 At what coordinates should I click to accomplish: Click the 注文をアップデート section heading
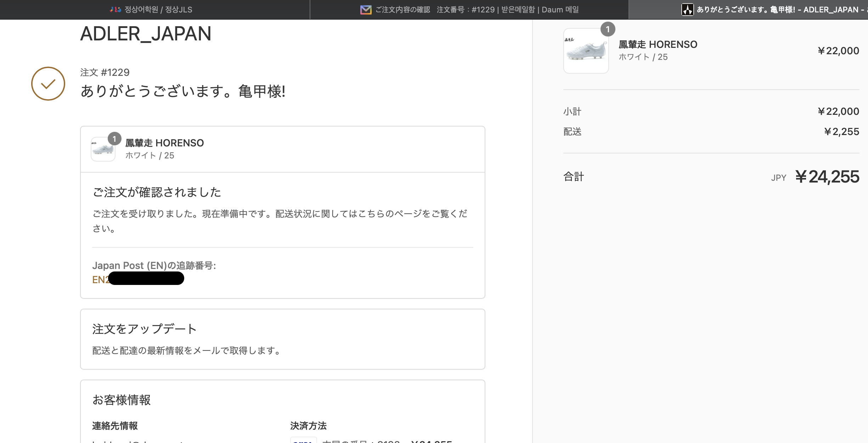coord(145,329)
